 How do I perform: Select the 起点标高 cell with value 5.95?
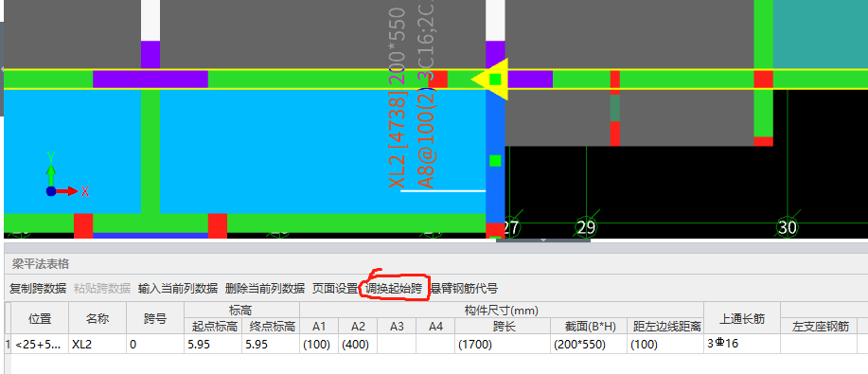click(x=213, y=344)
